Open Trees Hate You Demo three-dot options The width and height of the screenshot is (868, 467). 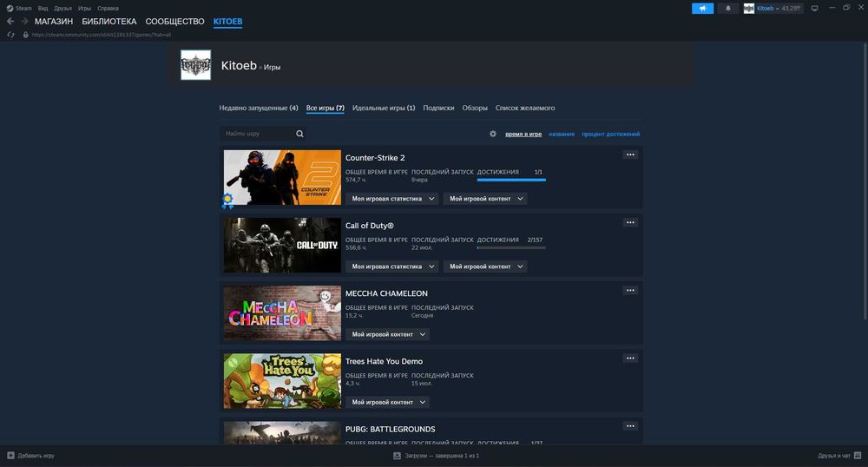(630, 358)
